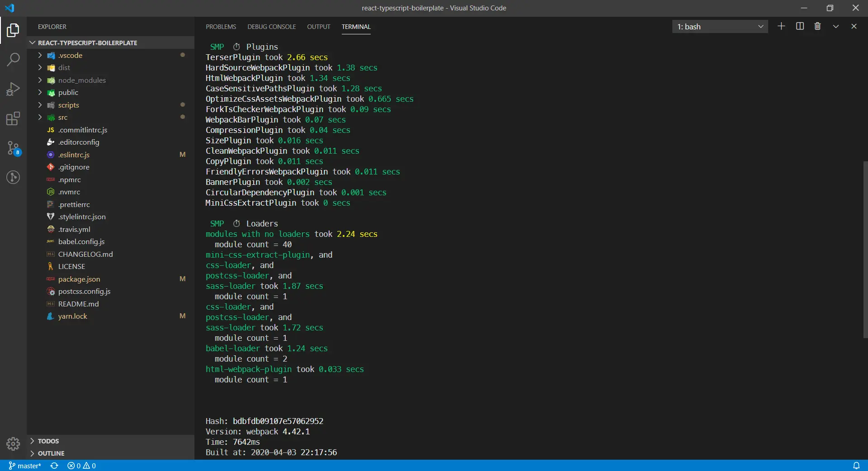Image resolution: width=868 pixels, height=471 pixels.
Task: Open the .nvmrc file
Action: point(111,192)
